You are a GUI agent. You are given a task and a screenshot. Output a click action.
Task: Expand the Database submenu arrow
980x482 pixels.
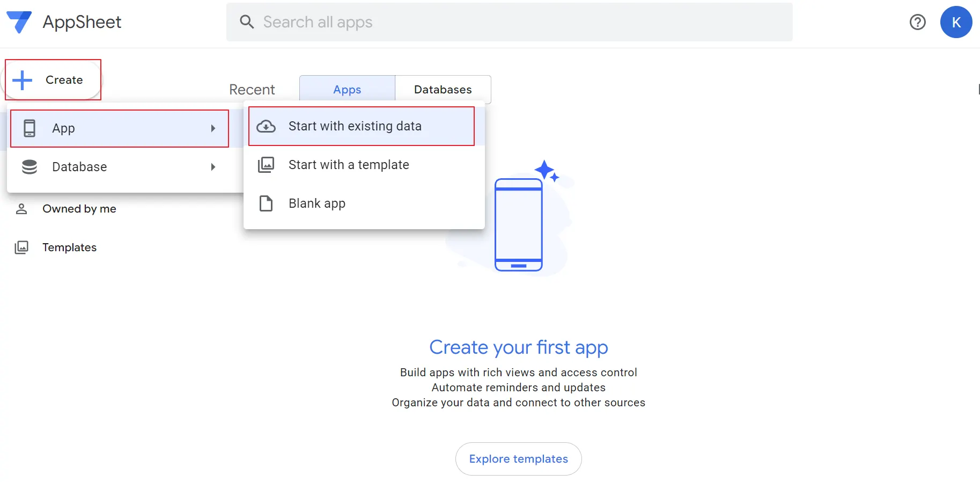pyautogui.click(x=213, y=167)
